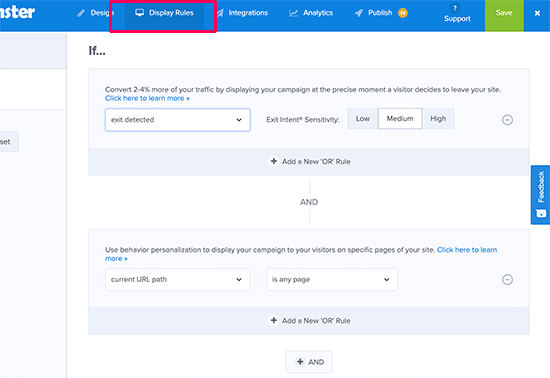The height and width of the screenshot is (378, 550).
Task: Click the pencil icon beside Design
Action: [81, 13]
